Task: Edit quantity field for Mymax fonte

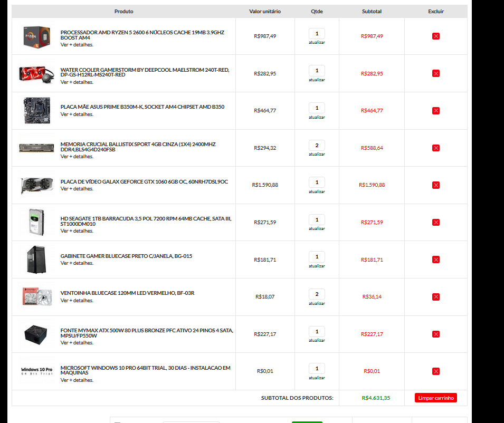Action: pyautogui.click(x=317, y=331)
